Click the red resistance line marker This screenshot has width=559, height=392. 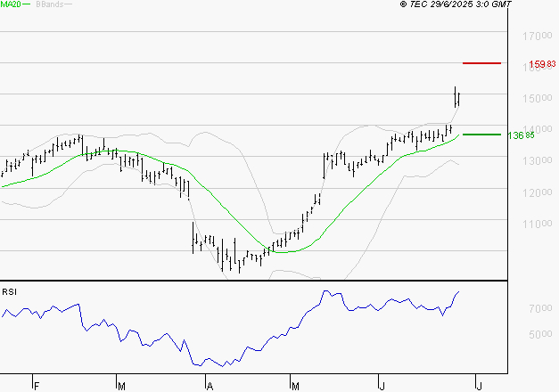[x=481, y=63]
